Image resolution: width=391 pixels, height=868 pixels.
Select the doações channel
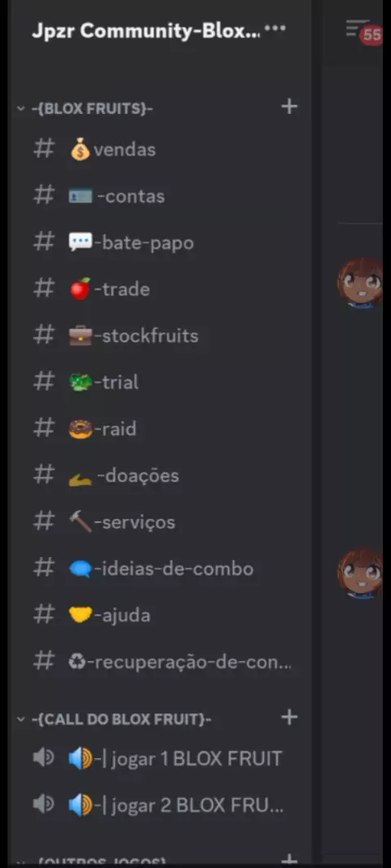(160, 476)
